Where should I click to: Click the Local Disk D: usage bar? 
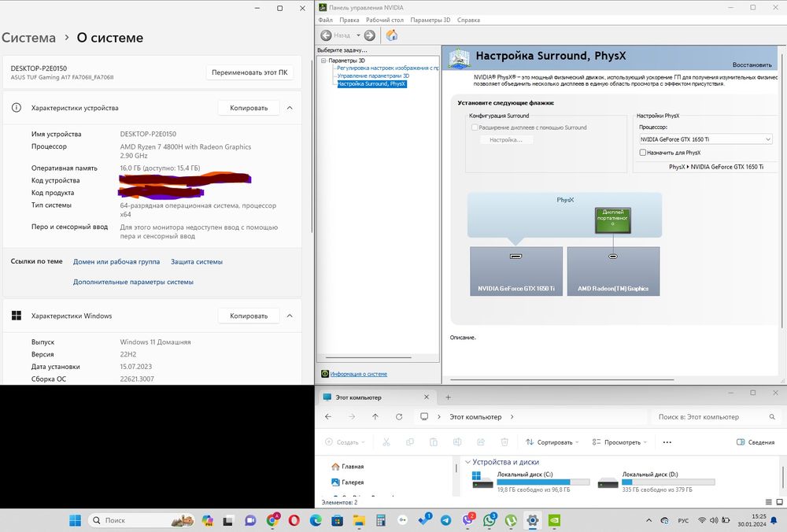[668, 482]
